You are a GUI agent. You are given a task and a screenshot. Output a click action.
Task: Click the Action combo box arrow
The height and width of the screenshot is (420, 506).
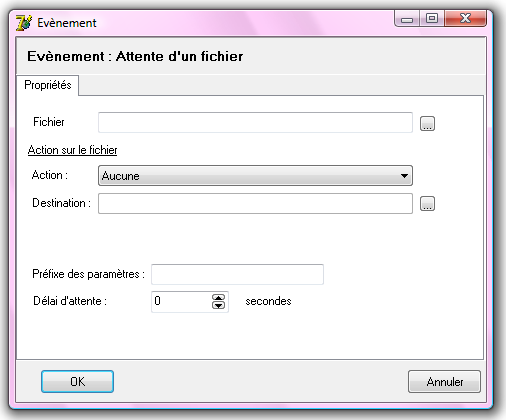pos(404,176)
